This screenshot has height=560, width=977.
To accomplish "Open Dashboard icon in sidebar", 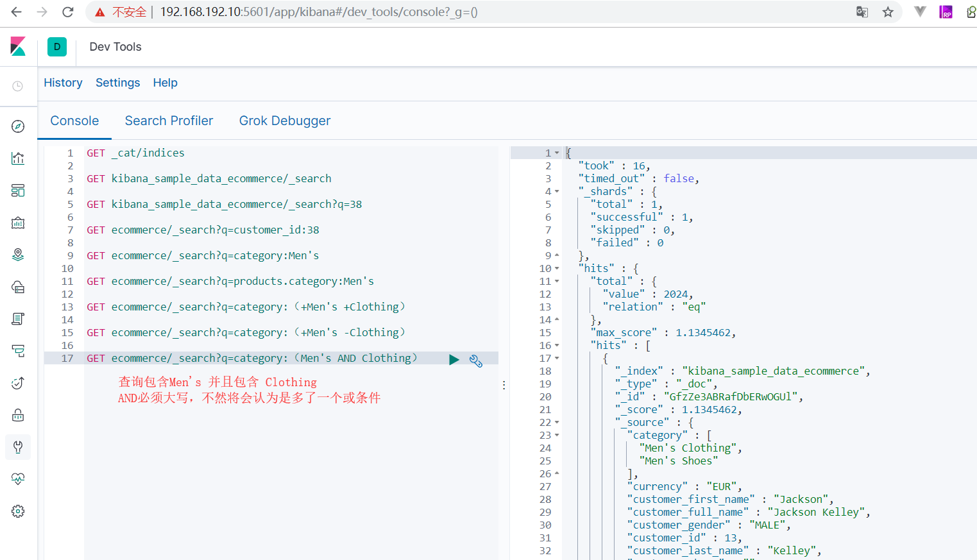I will [18, 191].
